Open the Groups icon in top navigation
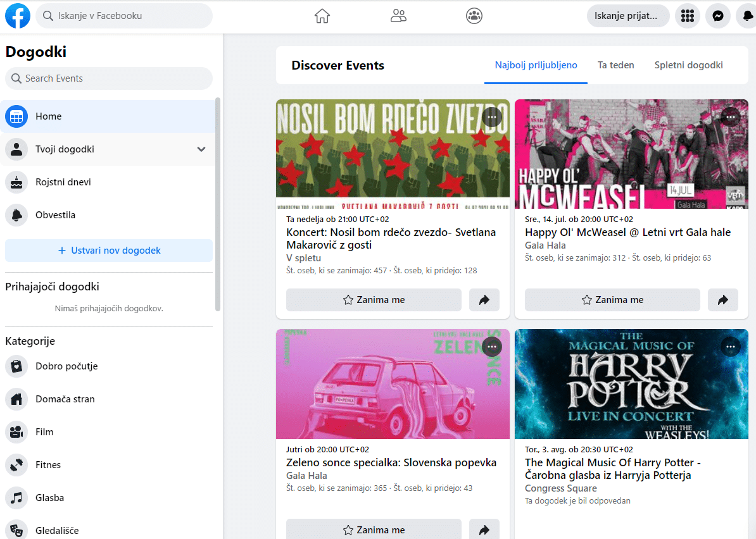756x539 pixels. coord(474,16)
